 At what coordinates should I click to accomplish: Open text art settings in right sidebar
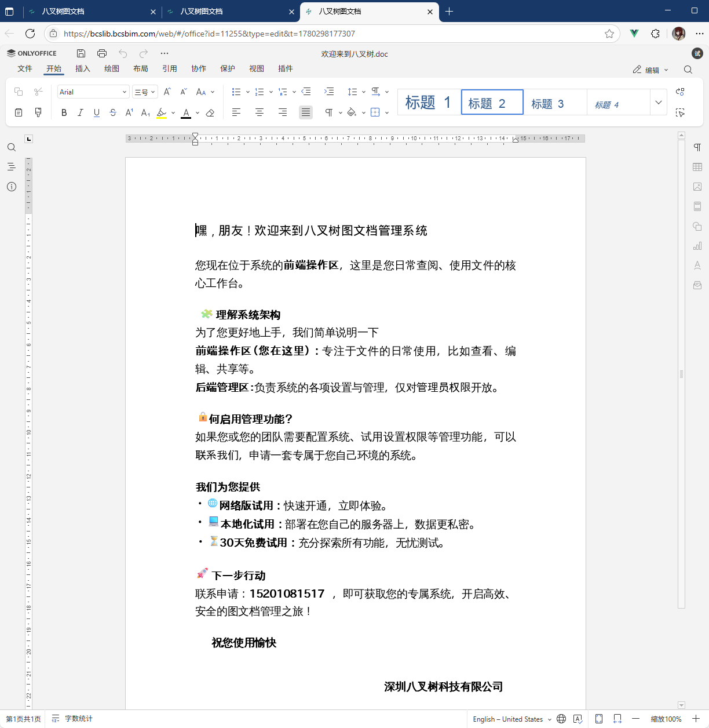(697, 265)
